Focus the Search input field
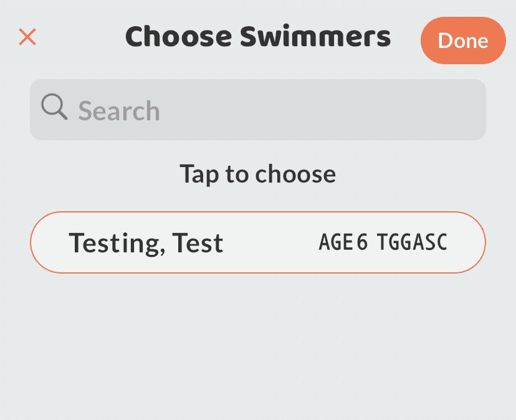Image resolution: width=516 pixels, height=420 pixels. point(258,110)
